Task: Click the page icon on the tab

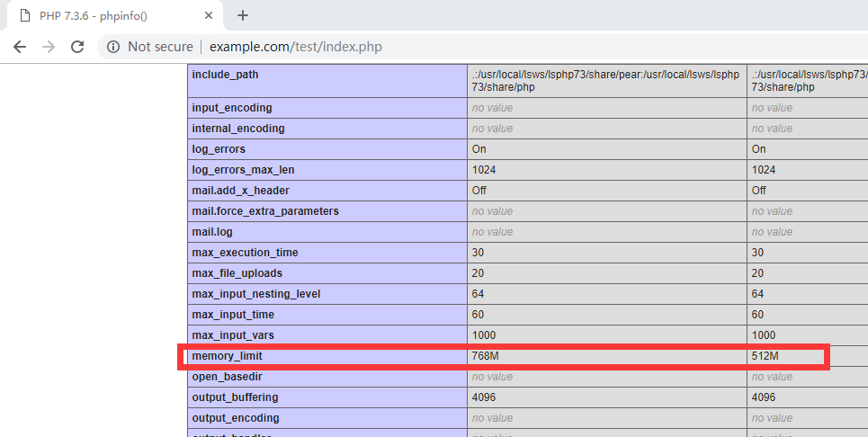Action: click(x=24, y=15)
